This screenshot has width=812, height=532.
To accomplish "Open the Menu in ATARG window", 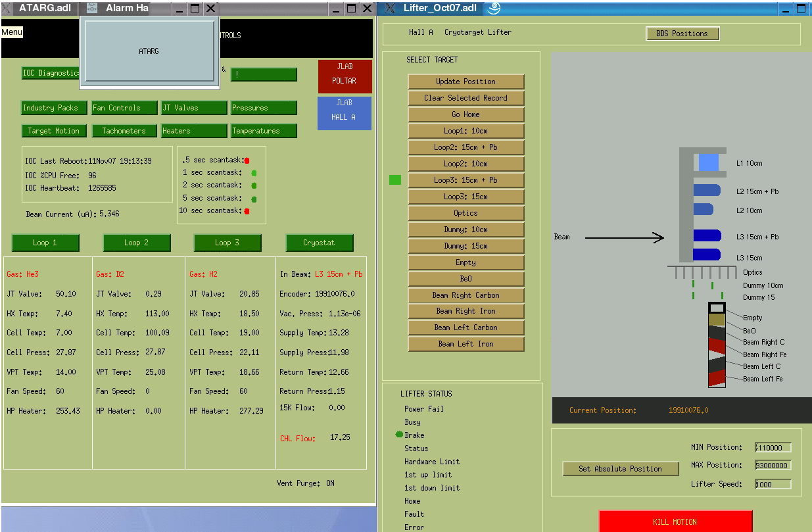I will (12, 32).
